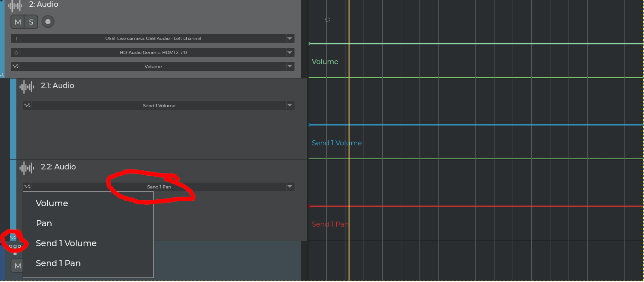Open USB Live camera input dropdown
Screen dimensions: 644x282
pyautogui.click(x=290, y=39)
